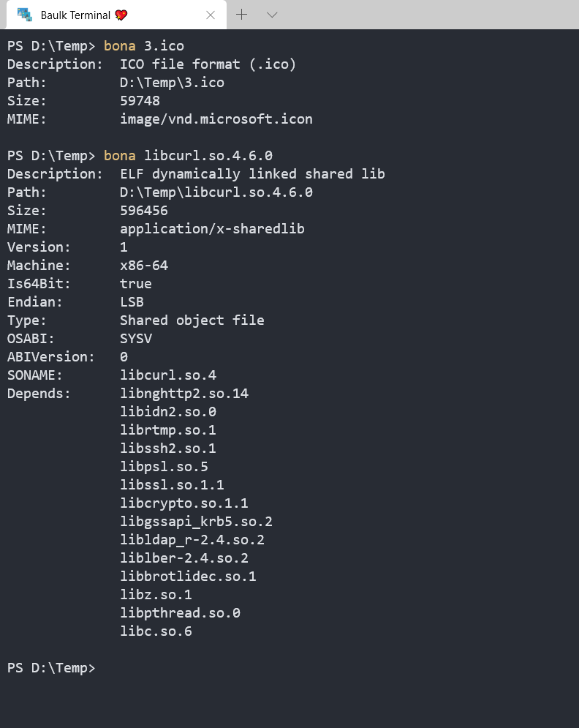Close the Baulk Terminal tab
The height and width of the screenshot is (728, 579).
point(211,15)
